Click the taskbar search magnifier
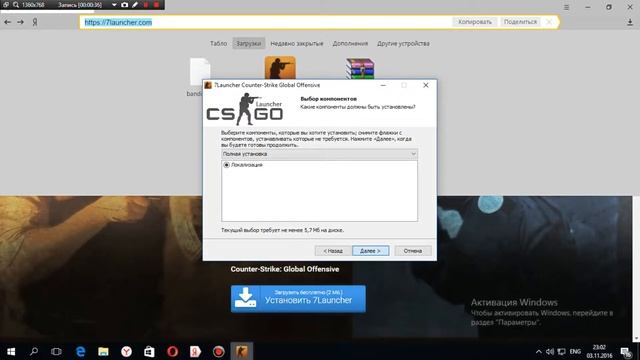 34,351
